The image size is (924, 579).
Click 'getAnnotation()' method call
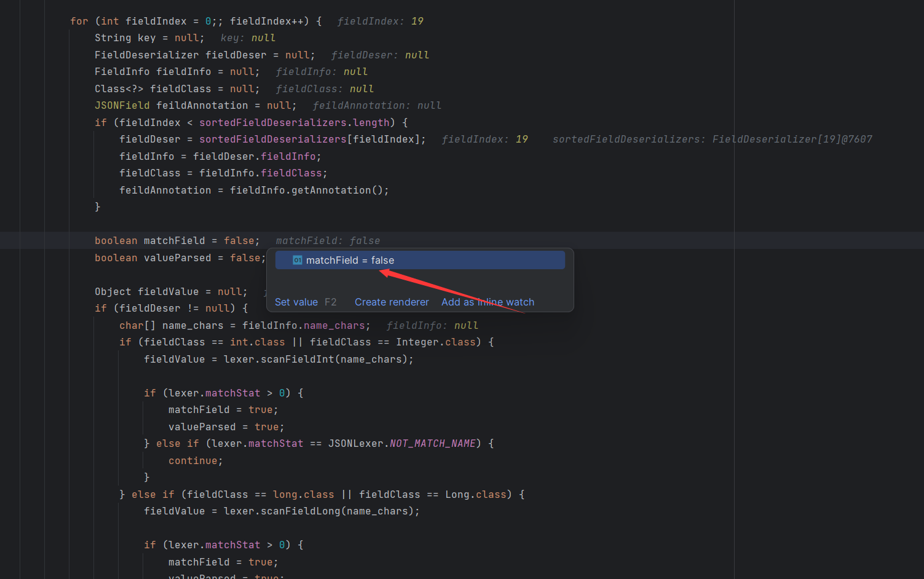(338, 190)
